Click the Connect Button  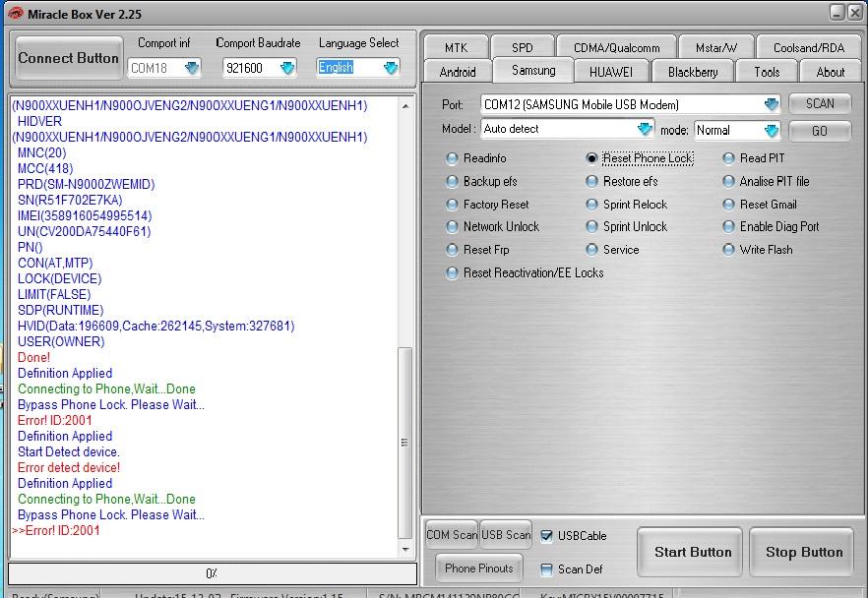coord(69,58)
